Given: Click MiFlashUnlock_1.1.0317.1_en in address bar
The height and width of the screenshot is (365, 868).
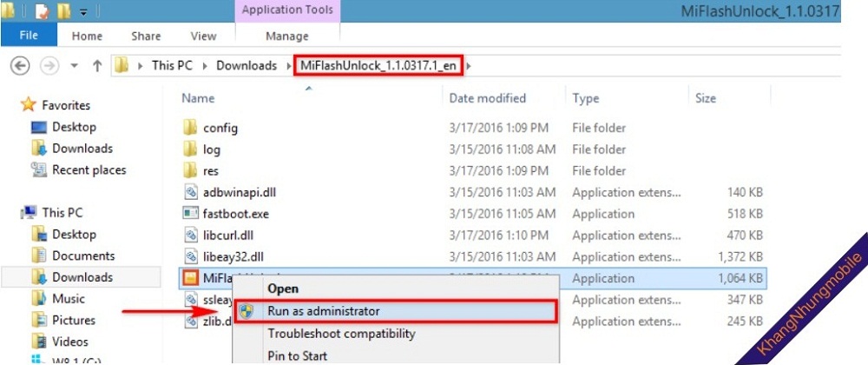Looking at the screenshot, I should 378,66.
